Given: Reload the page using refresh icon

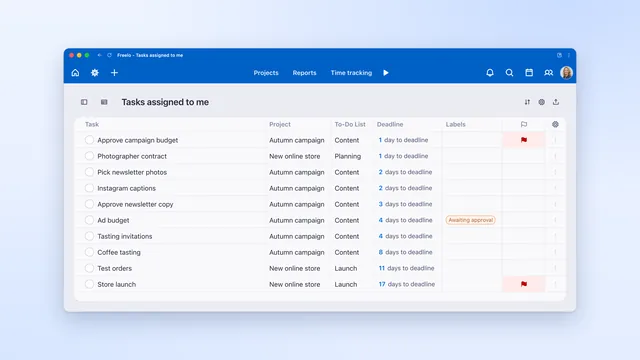Looking at the screenshot, I should tap(109, 55).
